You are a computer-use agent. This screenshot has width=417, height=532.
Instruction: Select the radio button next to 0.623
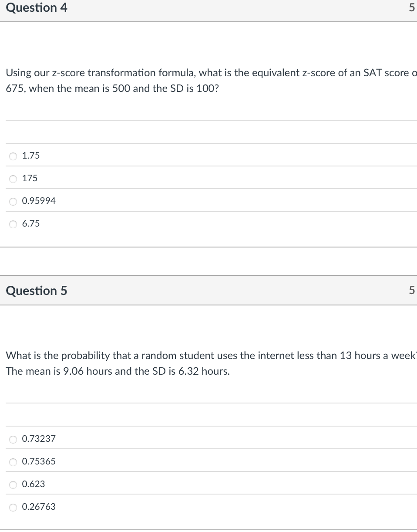coord(13,485)
